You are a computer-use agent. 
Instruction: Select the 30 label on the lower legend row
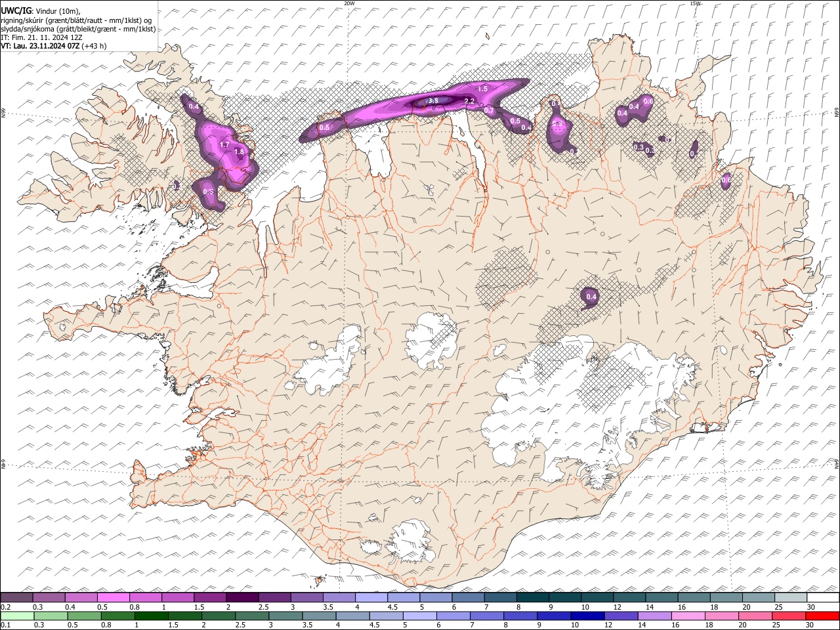[810, 625]
